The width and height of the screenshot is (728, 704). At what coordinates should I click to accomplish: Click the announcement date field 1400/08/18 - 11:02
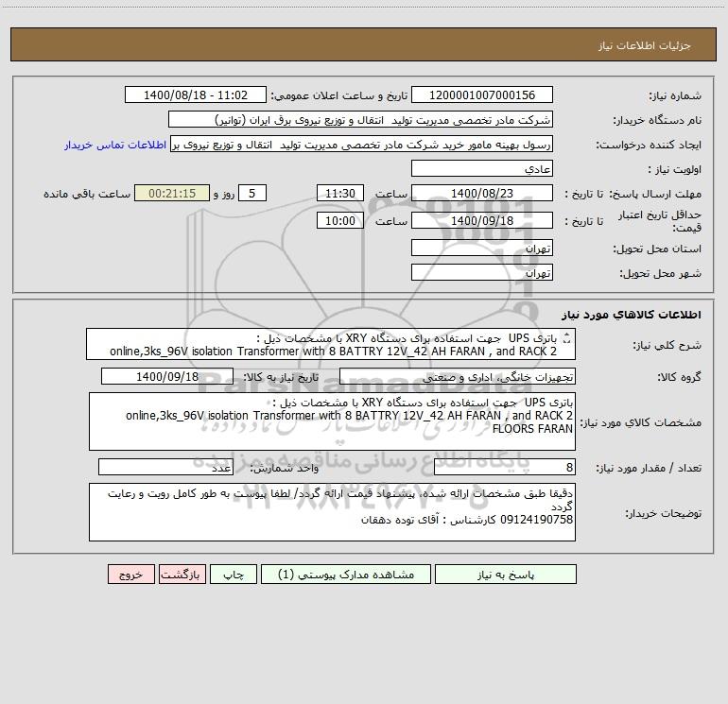(196, 94)
